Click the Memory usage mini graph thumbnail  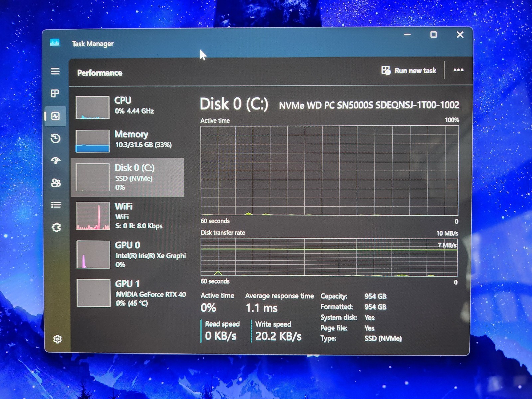(x=93, y=141)
